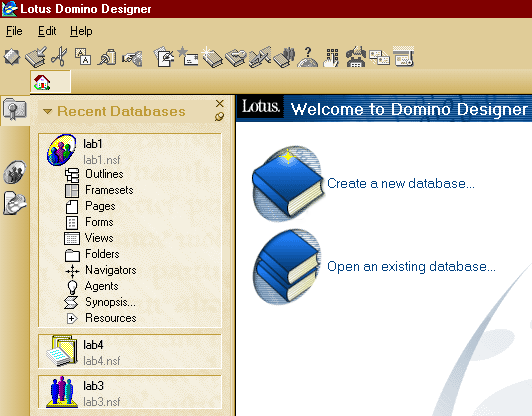This screenshot has height=416, width=532.
Task: Open the Edit menu
Action: 47,31
